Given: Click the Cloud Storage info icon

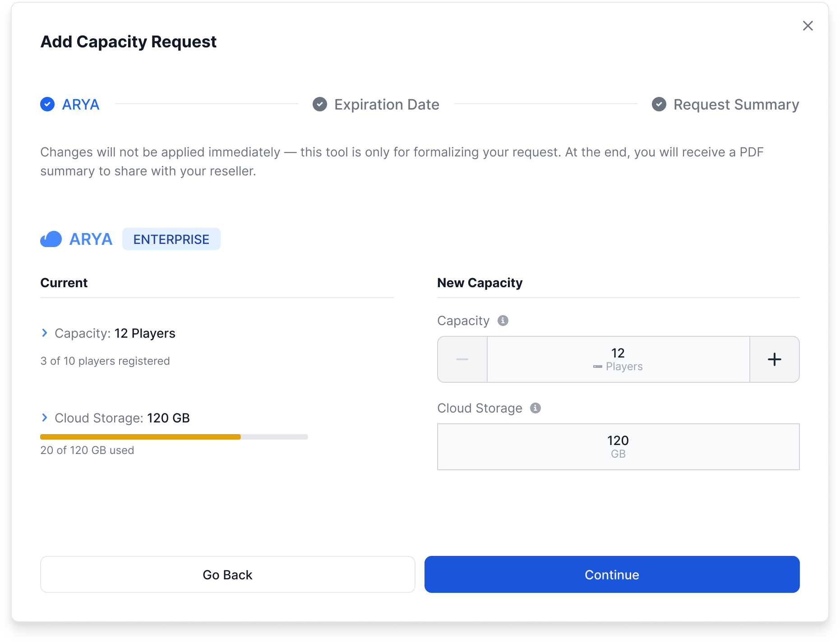Looking at the screenshot, I should coord(535,408).
